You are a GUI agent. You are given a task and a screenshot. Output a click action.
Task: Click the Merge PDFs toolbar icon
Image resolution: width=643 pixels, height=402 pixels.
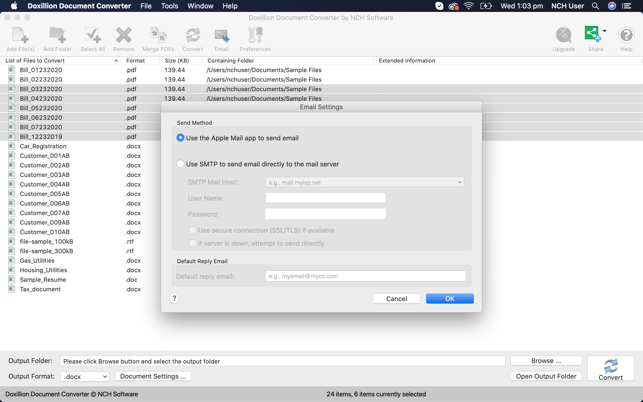[x=158, y=39]
